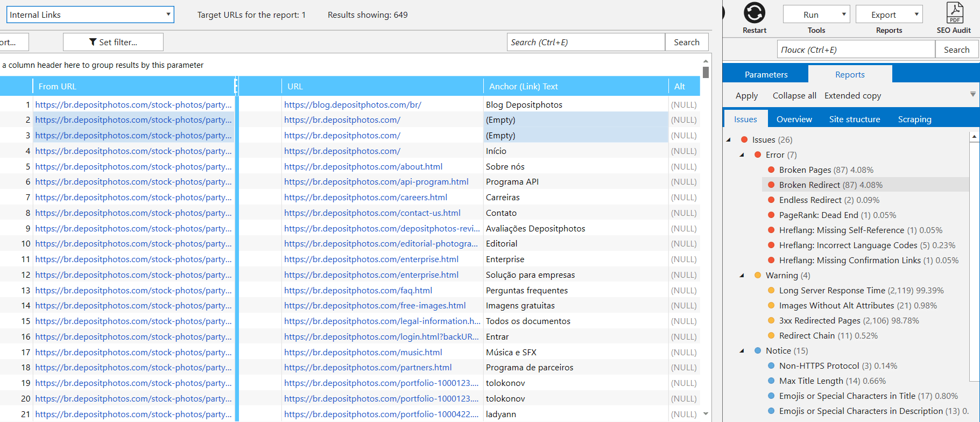The width and height of the screenshot is (980, 422).
Task: Select Endless Redirect (2) issue
Action: [829, 200]
